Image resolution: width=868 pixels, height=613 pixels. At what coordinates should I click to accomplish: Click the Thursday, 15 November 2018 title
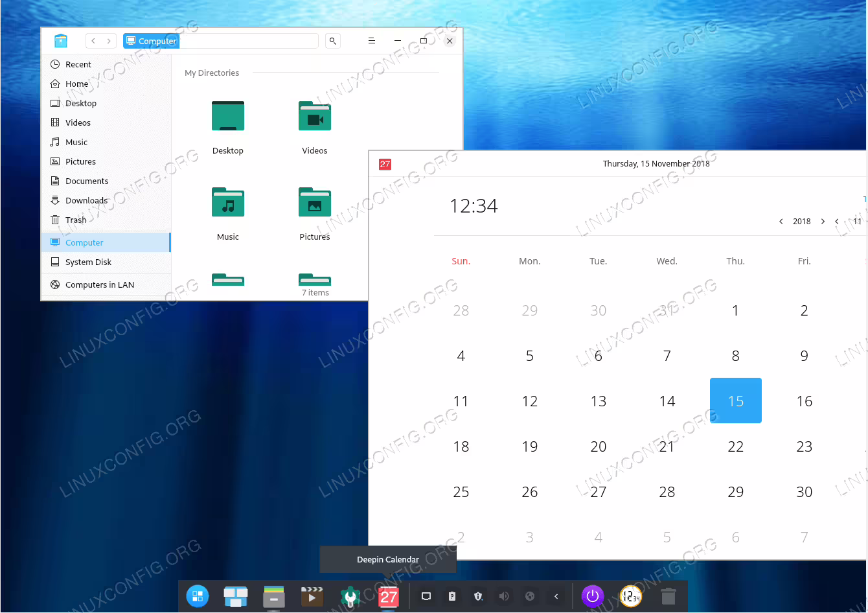pos(656,164)
